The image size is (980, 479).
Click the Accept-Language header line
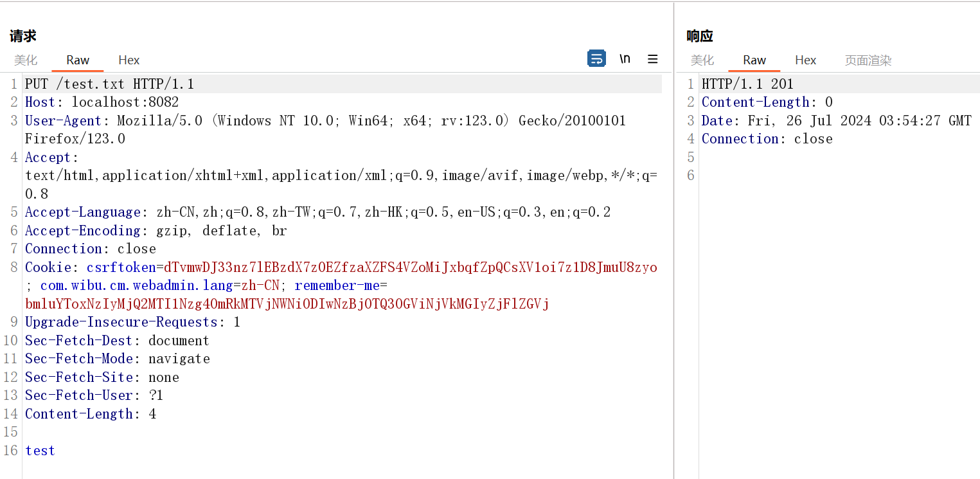click(x=318, y=212)
